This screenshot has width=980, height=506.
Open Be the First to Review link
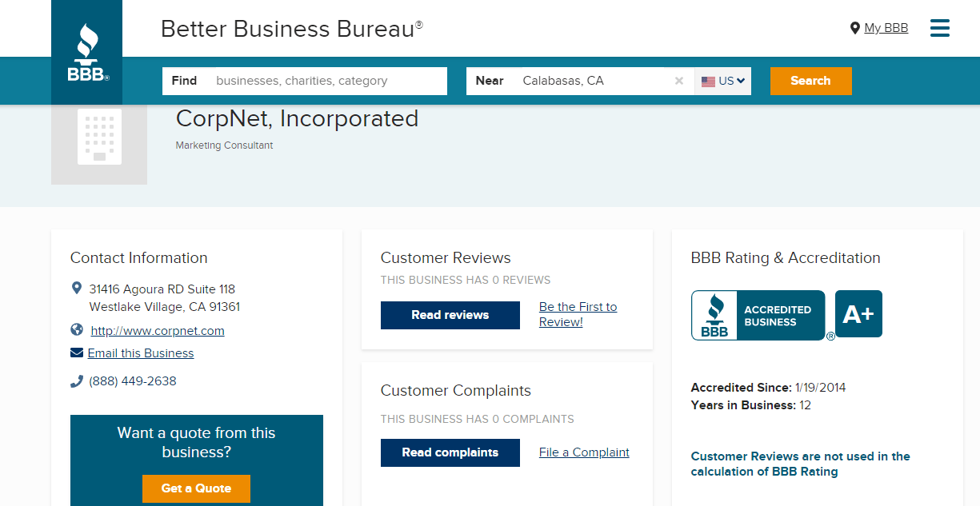pyautogui.click(x=578, y=315)
